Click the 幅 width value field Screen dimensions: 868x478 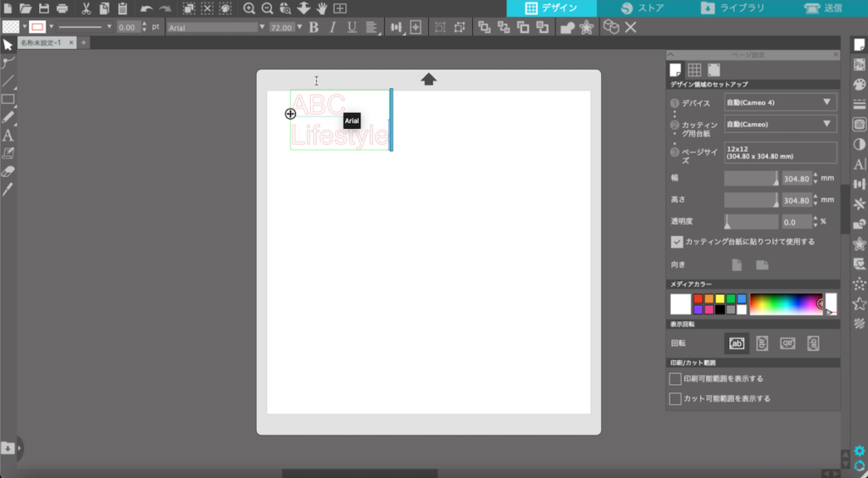795,179
